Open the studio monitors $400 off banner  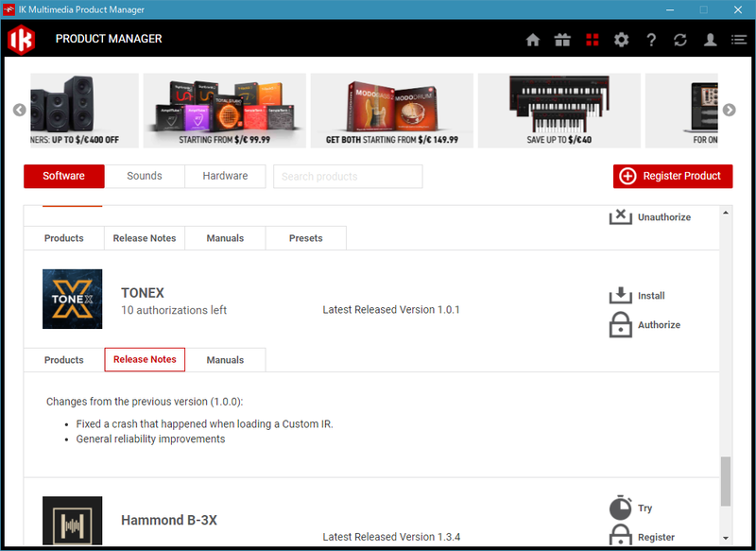coord(84,111)
